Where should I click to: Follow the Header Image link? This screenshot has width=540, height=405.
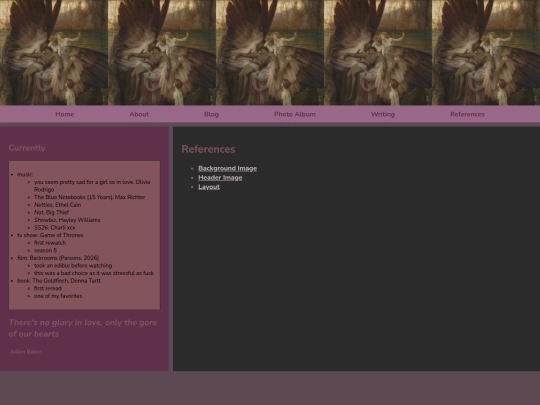[220, 178]
